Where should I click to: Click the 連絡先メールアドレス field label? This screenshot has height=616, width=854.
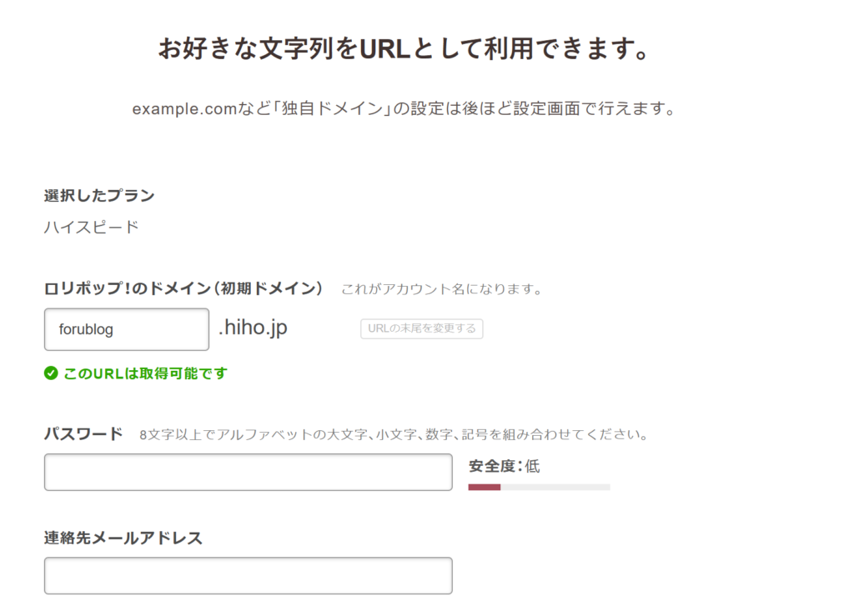(123, 538)
